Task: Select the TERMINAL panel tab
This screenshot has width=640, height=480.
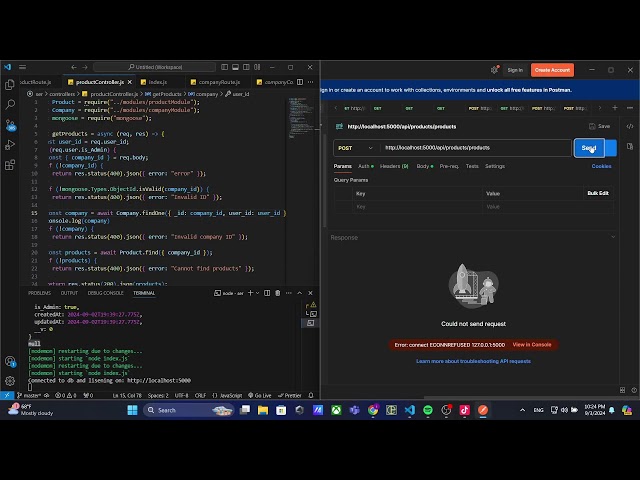Action: (x=144, y=293)
